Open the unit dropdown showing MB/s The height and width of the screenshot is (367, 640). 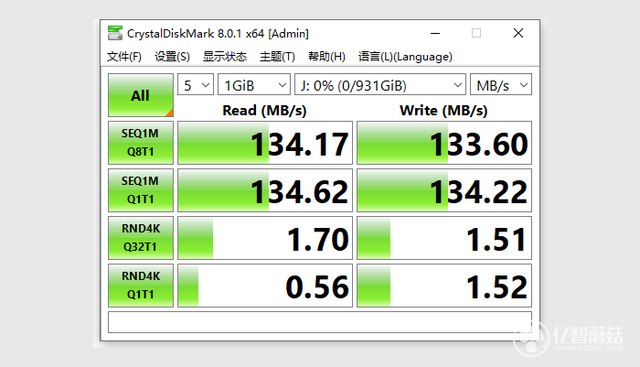coord(501,85)
